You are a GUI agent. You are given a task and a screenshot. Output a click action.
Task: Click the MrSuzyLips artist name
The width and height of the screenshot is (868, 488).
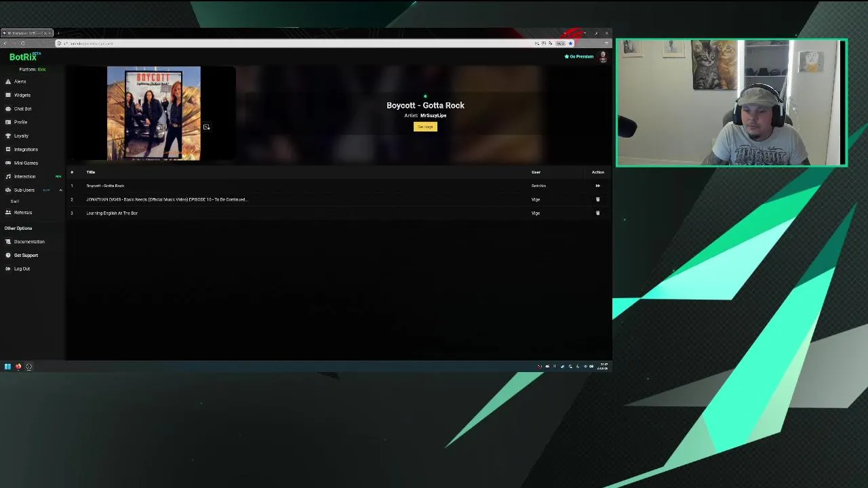pyautogui.click(x=433, y=116)
